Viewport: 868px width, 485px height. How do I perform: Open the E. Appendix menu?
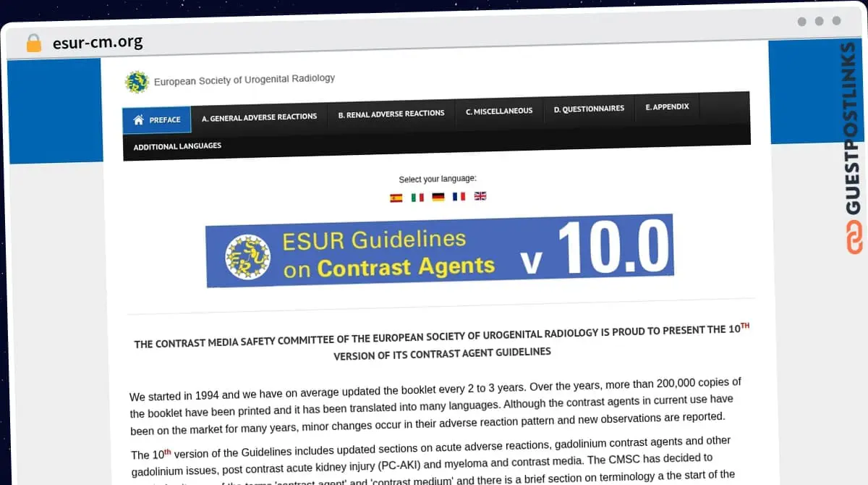667,107
